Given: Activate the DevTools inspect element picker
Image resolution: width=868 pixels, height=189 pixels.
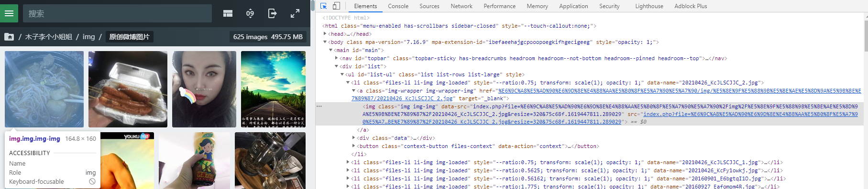Looking at the screenshot, I should 324,6.
